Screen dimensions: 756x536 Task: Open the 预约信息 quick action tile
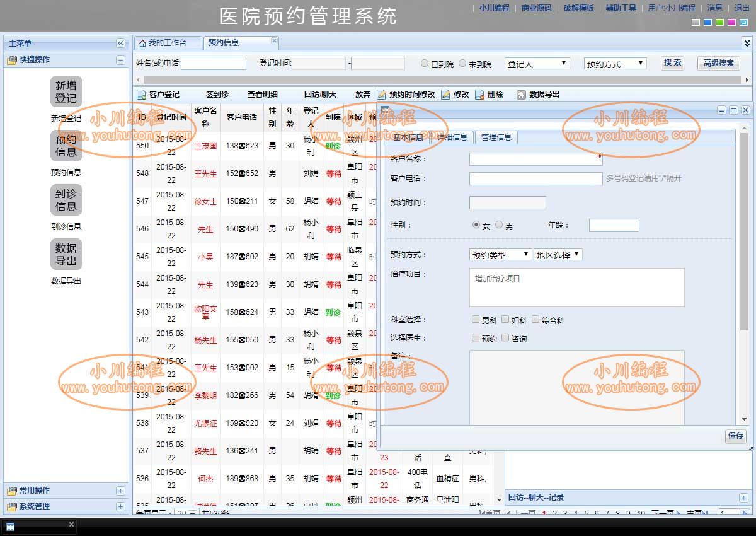pos(66,146)
